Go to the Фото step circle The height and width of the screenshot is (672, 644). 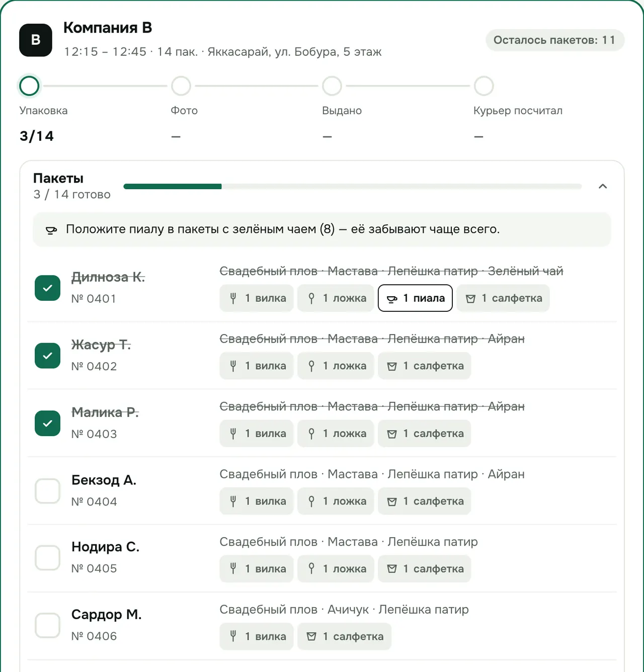(x=181, y=86)
